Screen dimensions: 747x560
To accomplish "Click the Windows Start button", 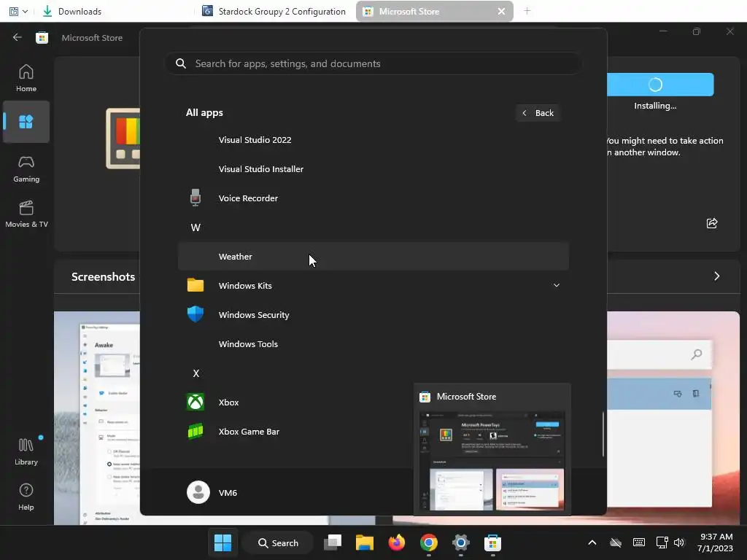I will 222,542.
